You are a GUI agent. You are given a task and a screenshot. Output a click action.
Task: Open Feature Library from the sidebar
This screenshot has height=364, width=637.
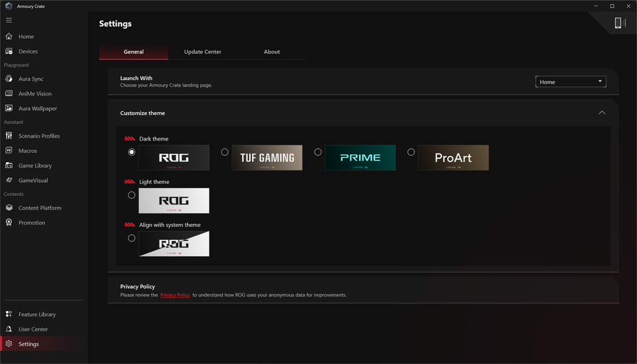click(x=37, y=314)
